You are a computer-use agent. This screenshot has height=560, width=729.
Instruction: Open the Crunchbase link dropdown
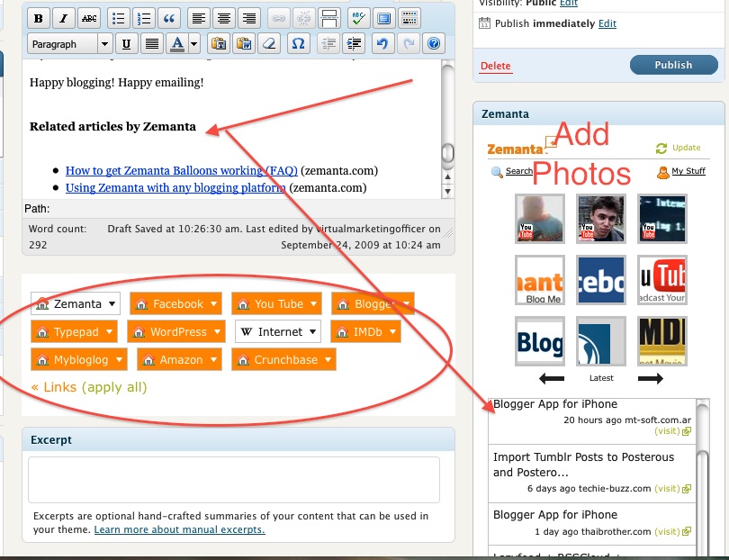(283, 359)
